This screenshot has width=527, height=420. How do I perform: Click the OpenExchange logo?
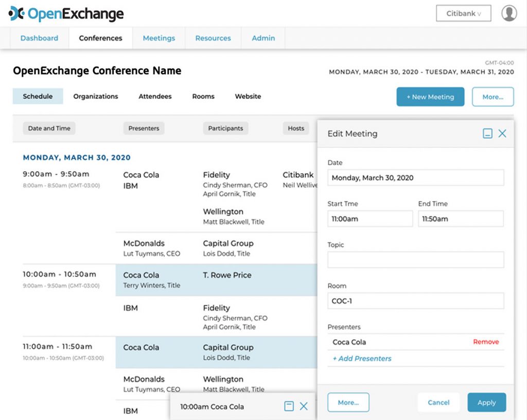pyautogui.click(x=66, y=13)
